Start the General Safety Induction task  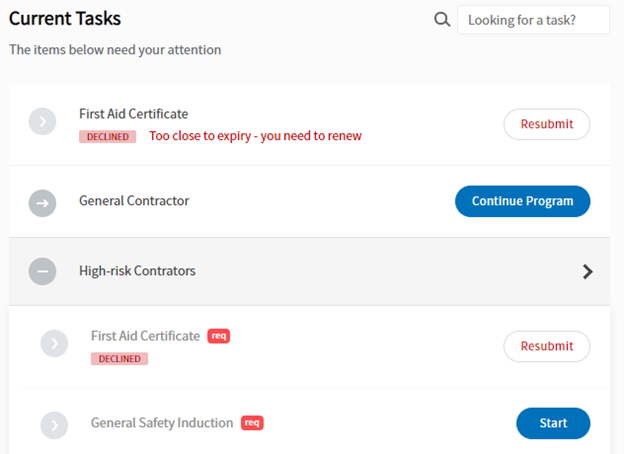pos(553,423)
